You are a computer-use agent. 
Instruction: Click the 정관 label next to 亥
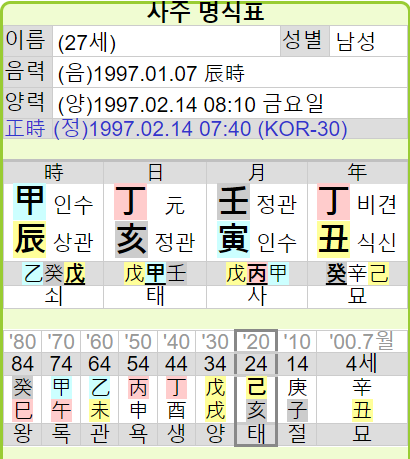175,242
